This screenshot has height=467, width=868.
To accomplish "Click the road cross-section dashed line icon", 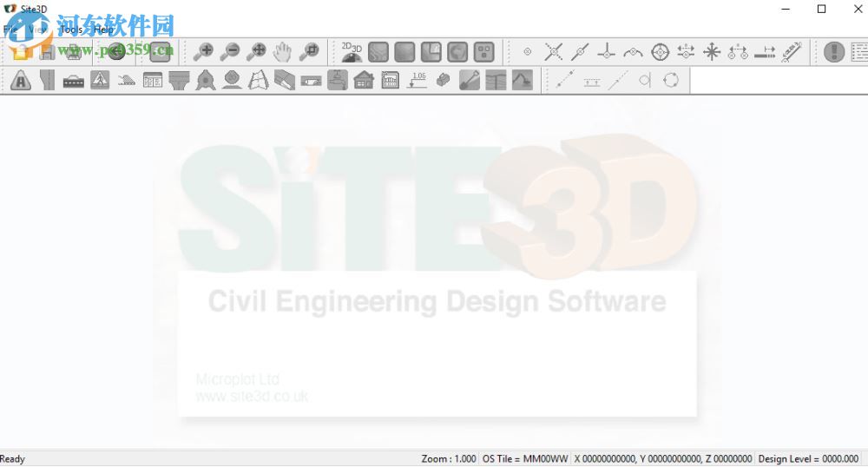I will tap(74, 80).
